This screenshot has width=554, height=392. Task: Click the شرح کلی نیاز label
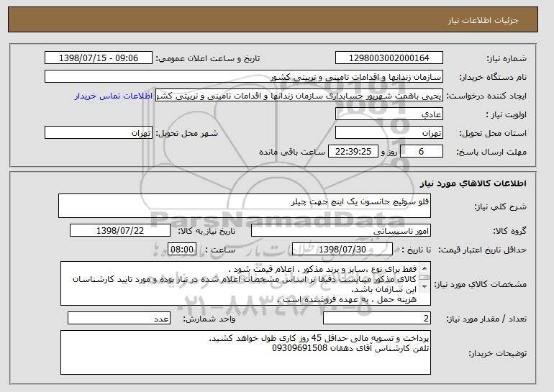point(500,207)
